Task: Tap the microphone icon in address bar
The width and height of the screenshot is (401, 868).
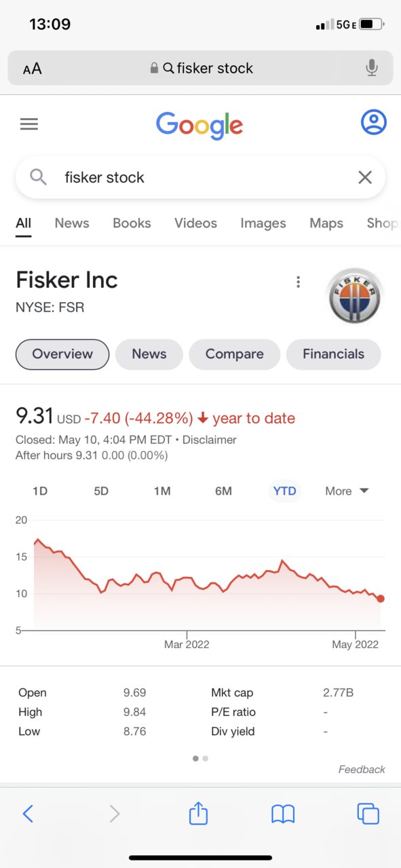Action: point(371,68)
